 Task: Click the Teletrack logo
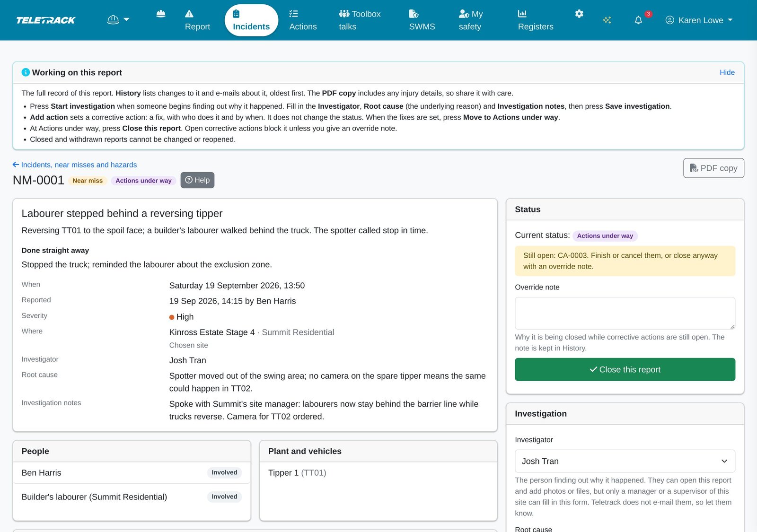pos(46,20)
